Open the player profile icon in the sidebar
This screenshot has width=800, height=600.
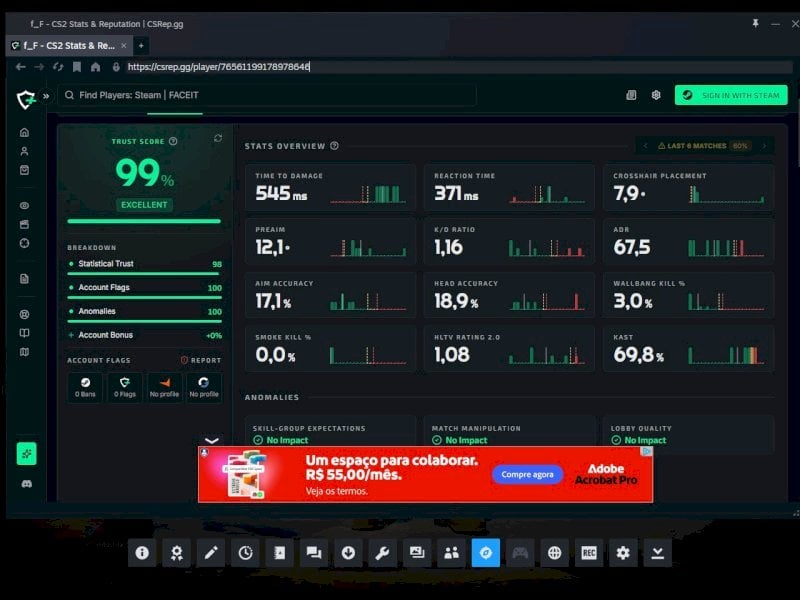pyautogui.click(x=24, y=152)
